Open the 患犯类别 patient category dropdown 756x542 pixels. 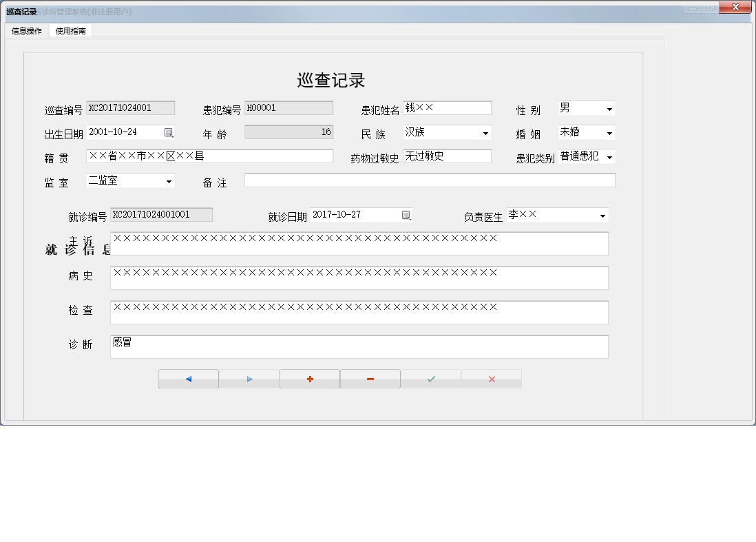pyautogui.click(x=609, y=156)
